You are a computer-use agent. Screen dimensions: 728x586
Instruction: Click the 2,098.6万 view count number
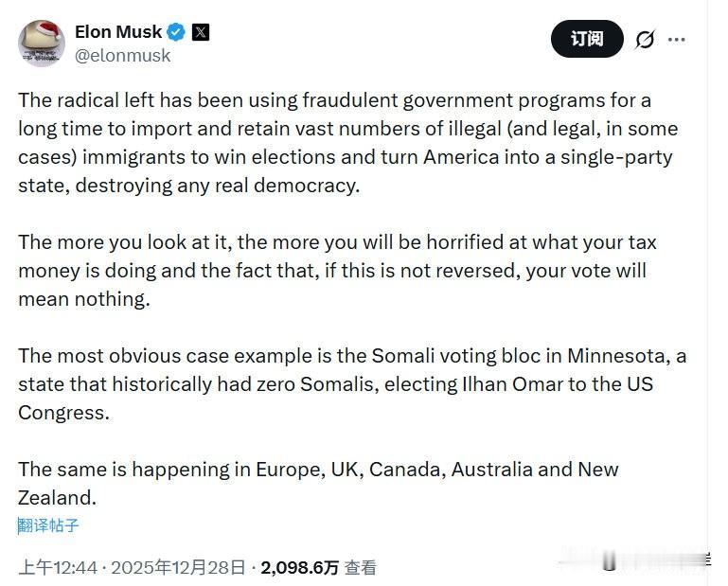[x=299, y=567]
